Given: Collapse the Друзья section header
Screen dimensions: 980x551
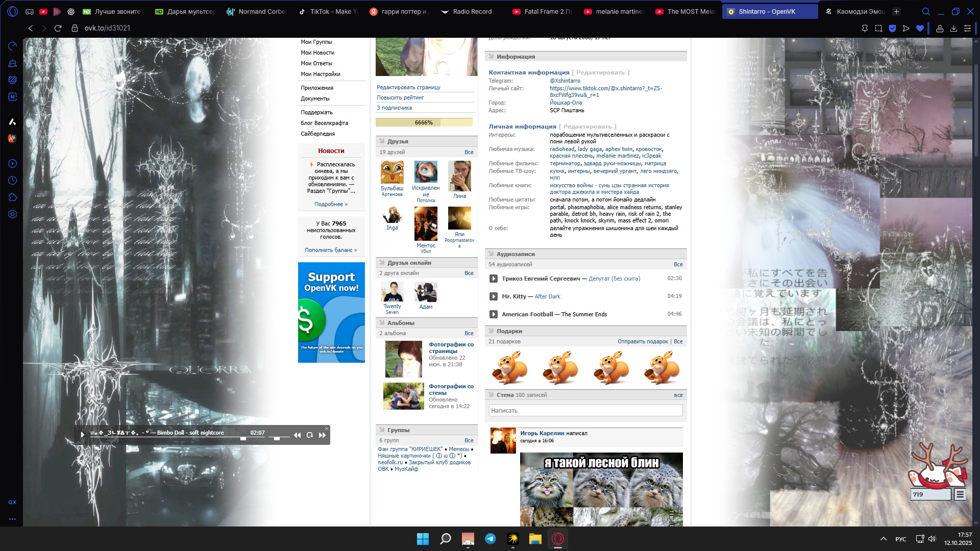Looking at the screenshot, I should (398, 141).
